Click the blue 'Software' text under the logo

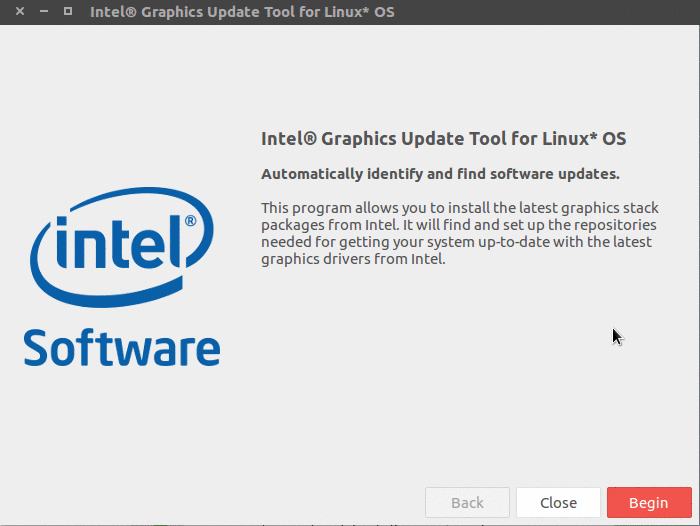122,347
